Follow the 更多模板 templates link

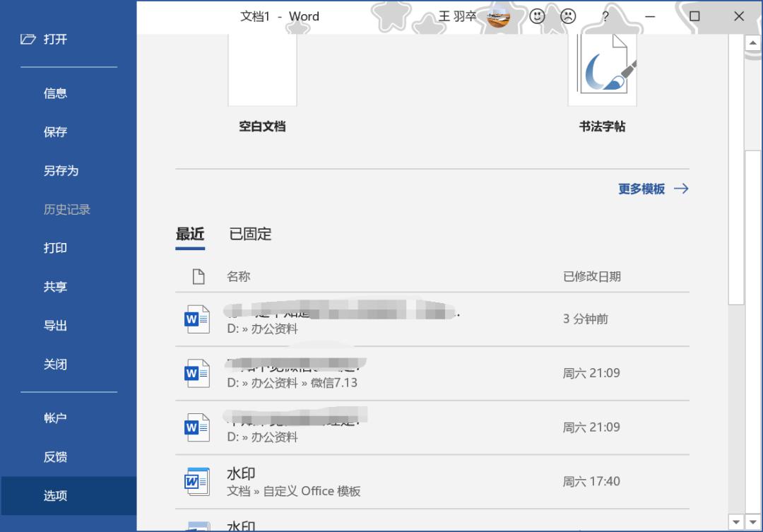[x=642, y=189]
